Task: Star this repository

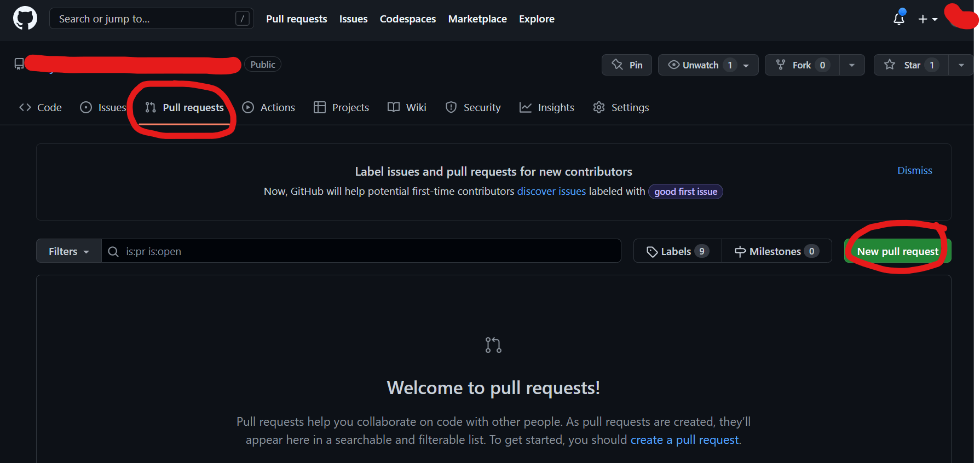Action: 912,65
